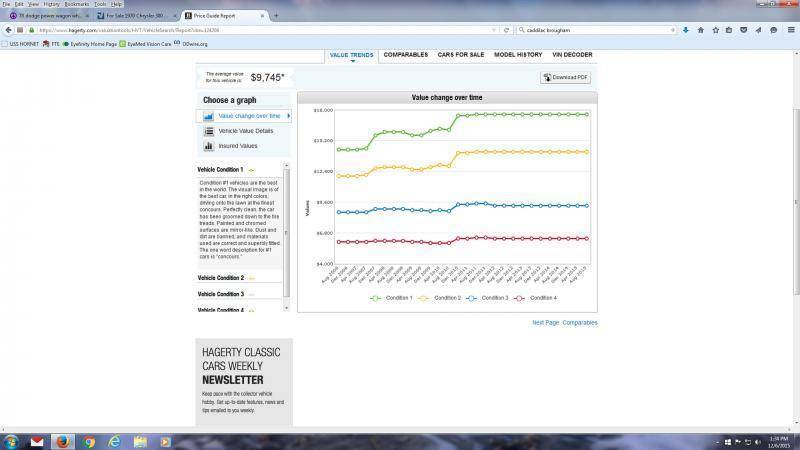Viewport: 800px width, 450px height.
Task: Open the Model History tab
Action: (x=518, y=55)
